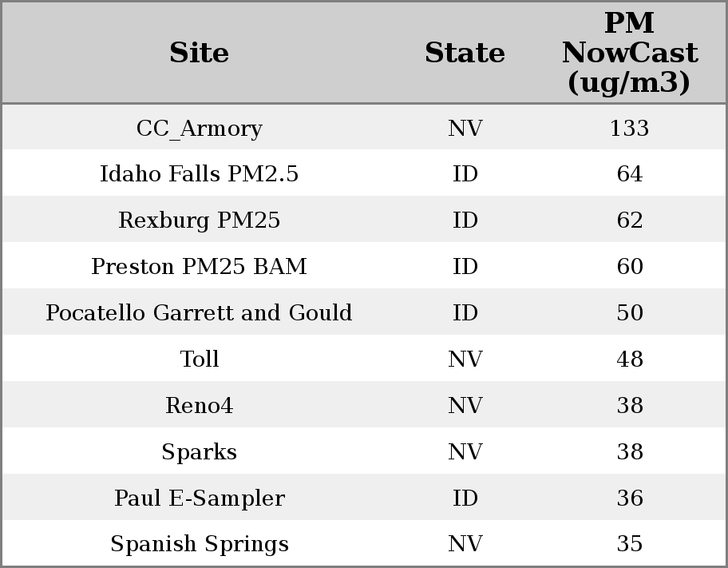728x568 pixels.
Task: Select the 50 NowCast value
Action: pyautogui.click(x=629, y=313)
